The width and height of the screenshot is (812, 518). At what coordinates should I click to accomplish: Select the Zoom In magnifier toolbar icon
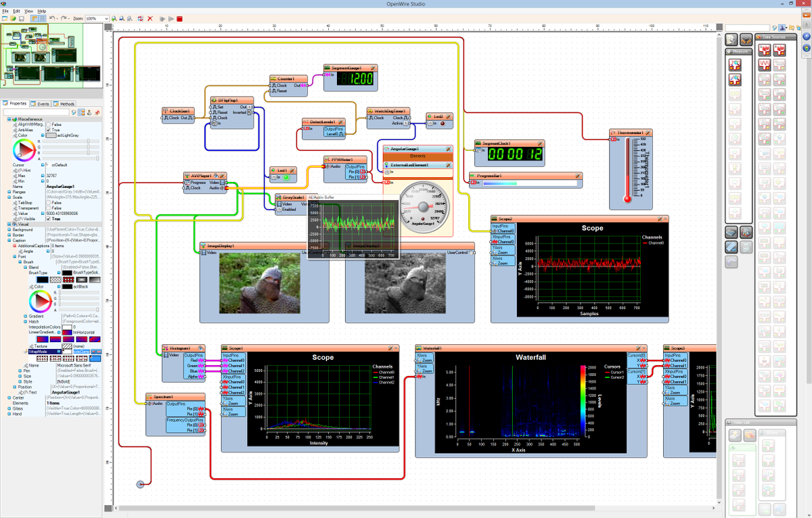tap(114, 19)
